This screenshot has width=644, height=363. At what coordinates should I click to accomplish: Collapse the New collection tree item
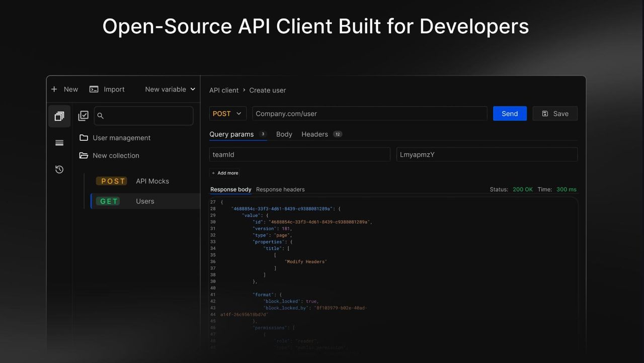[x=116, y=155]
